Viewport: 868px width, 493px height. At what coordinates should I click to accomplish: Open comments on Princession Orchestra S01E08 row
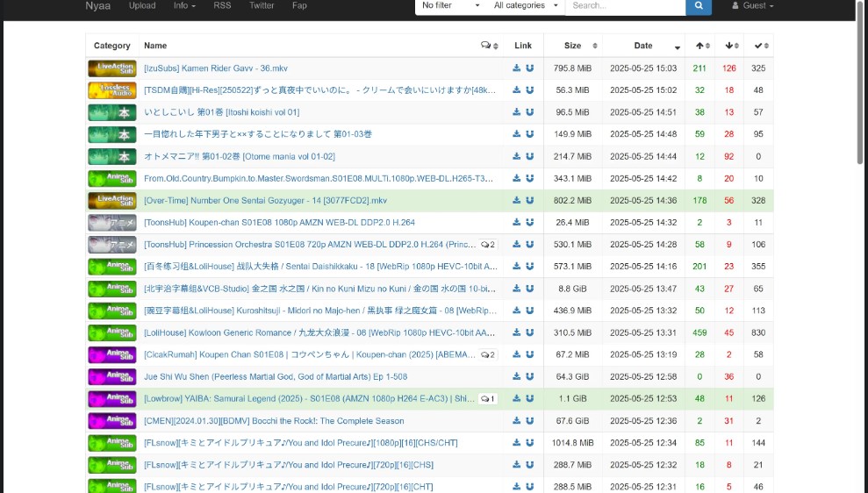click(x=488, y=245)
